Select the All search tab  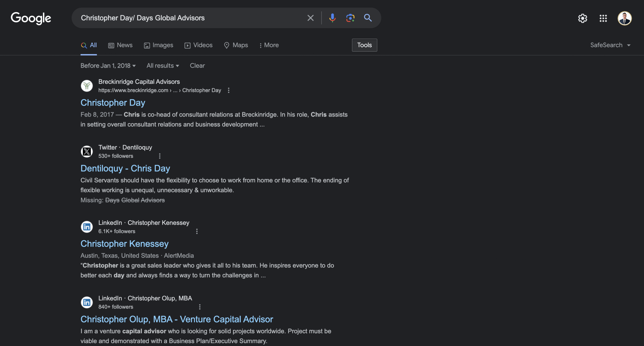[89, 45]
